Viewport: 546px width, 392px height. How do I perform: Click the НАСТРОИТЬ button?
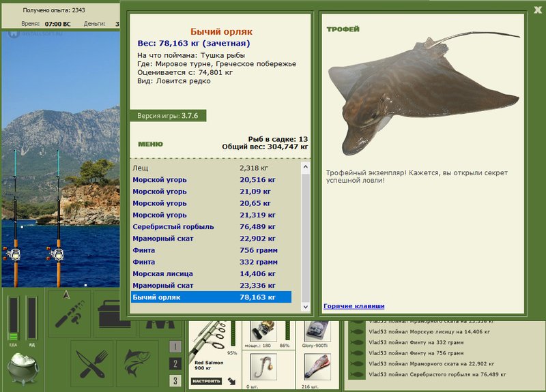click(206, 381)
